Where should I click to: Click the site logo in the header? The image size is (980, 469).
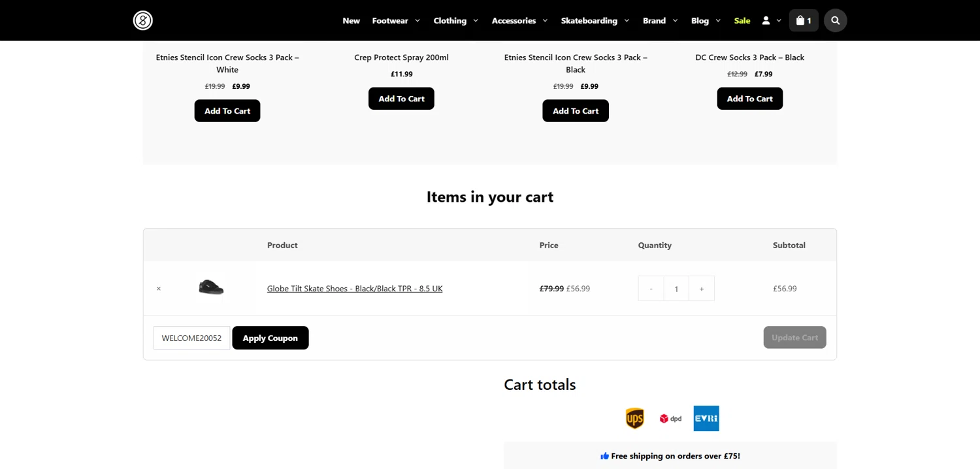[x=143, y=20]
